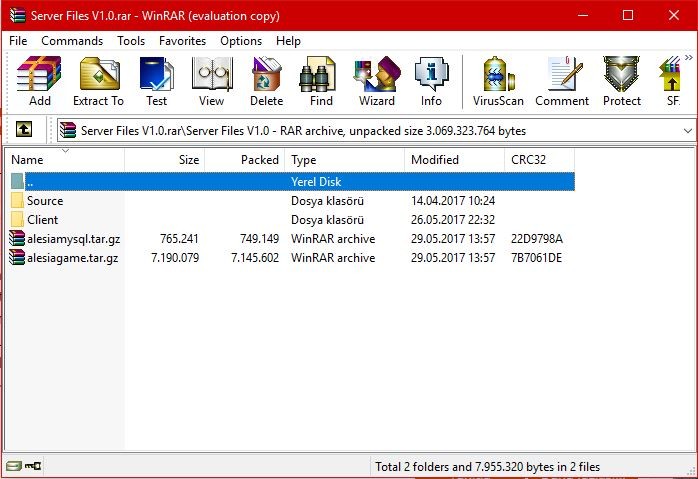This screenshot has height=479, width=698.
Task: Open the View toolbar icon
Action: point(211,81)
